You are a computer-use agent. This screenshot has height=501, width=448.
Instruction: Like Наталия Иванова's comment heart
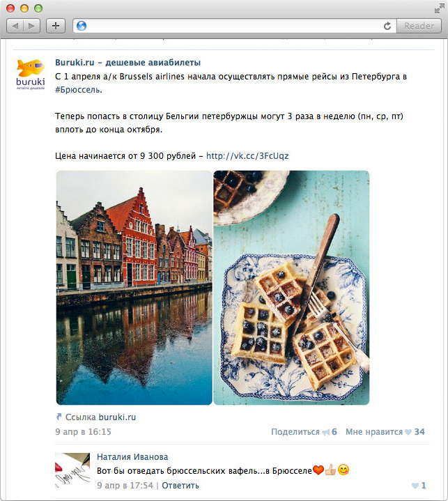[x=415, y=486]
